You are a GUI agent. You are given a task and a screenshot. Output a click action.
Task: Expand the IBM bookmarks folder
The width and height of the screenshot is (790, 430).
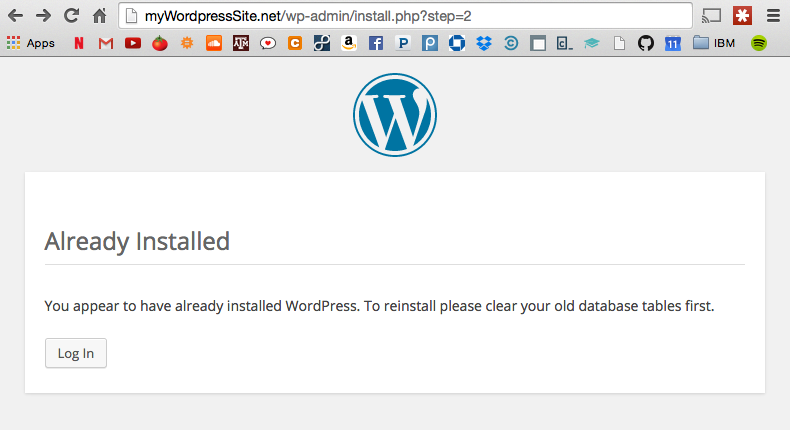714,43
